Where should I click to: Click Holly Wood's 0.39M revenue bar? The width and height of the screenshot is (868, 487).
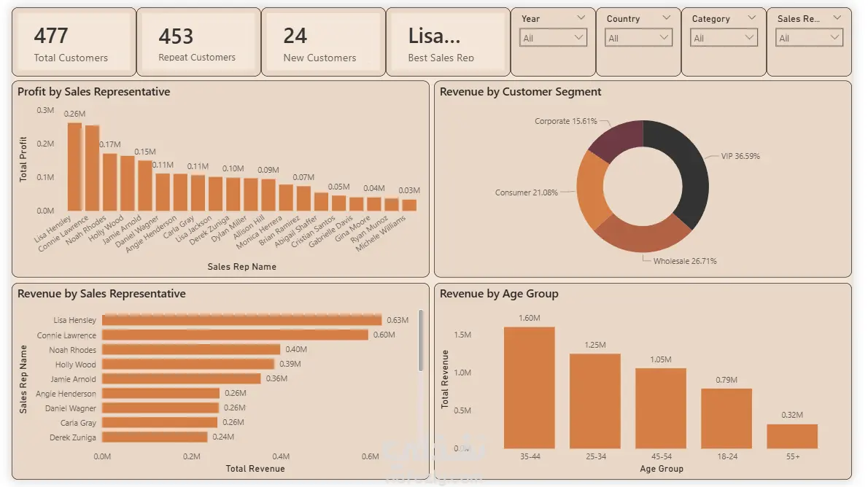tap(188, 364)
